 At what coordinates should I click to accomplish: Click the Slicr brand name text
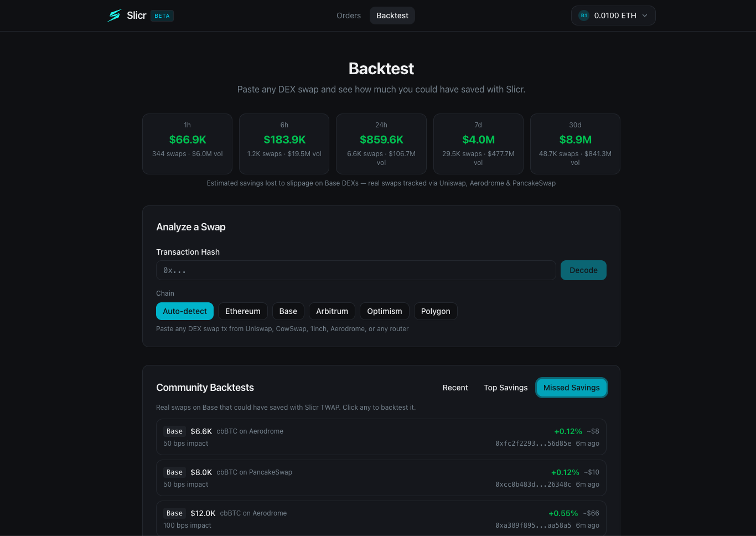[x=136, y=16]
